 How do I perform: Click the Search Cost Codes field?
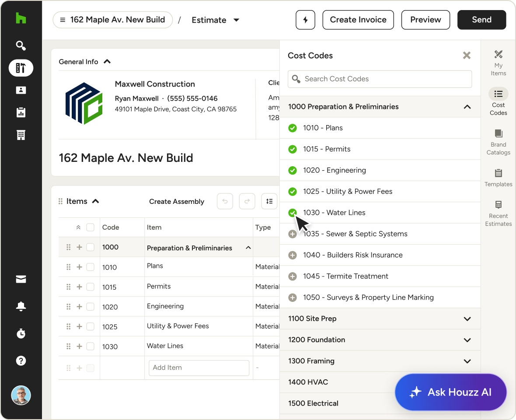[x=380, y=79]
